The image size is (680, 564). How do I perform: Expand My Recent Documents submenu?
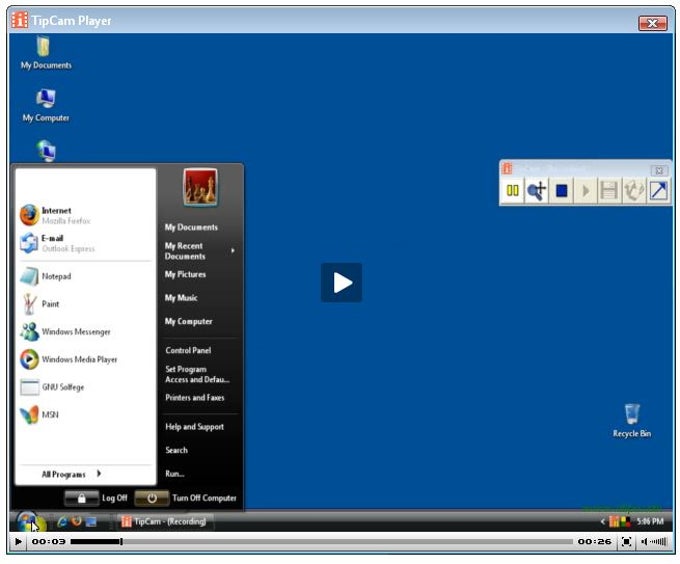click(x=199, y=251)
